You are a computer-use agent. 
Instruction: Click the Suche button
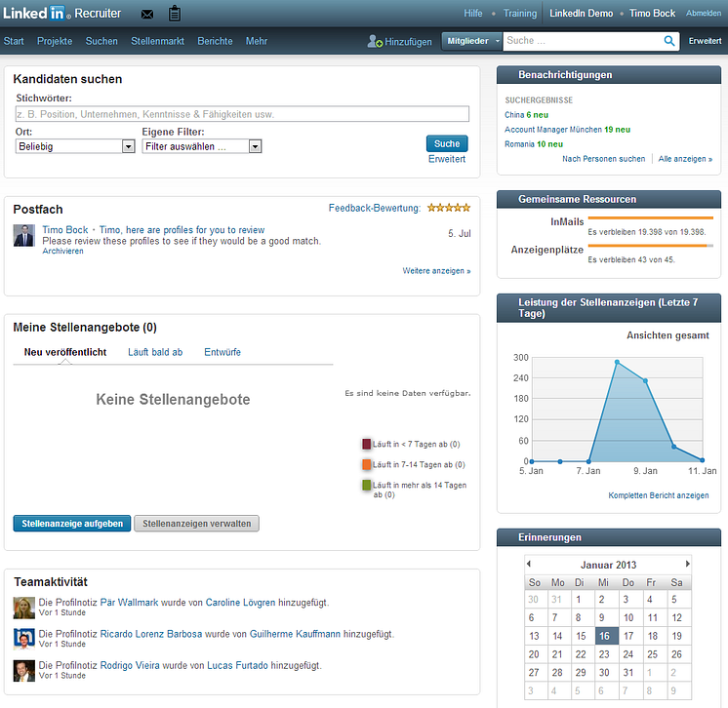coord(447,143)
